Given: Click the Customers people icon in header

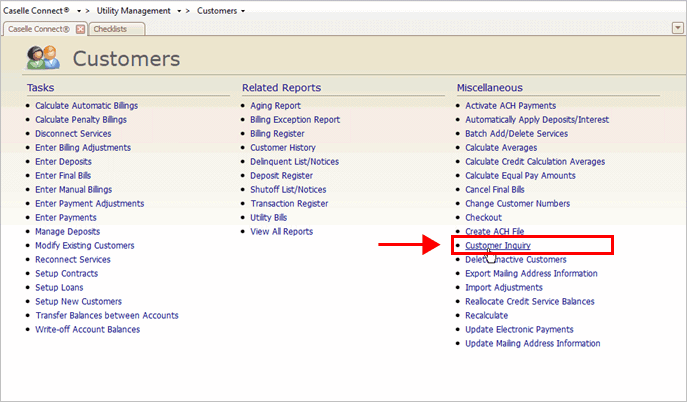Looking at the screenshot, I should [x=44, y=59].
